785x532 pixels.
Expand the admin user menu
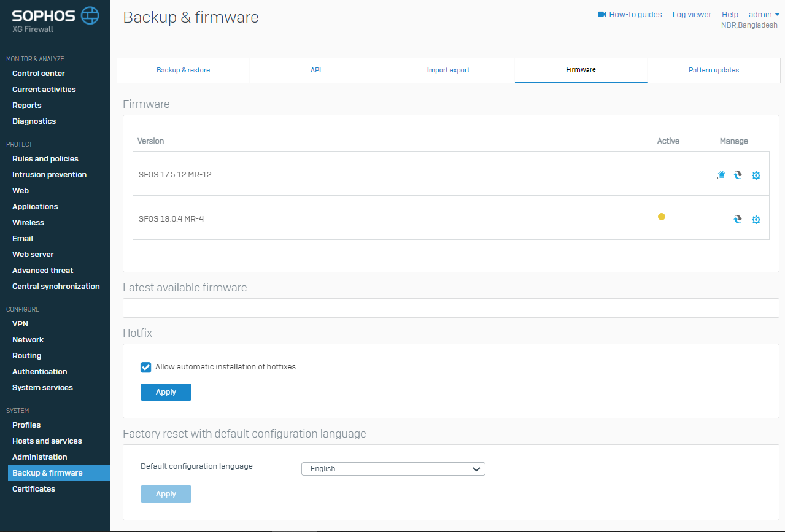[764, 15]
